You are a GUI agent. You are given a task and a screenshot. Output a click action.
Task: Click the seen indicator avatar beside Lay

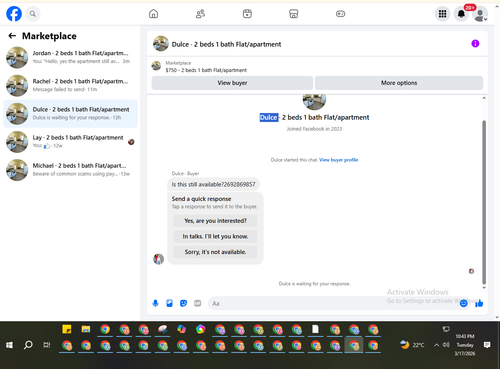click(131, 142)
